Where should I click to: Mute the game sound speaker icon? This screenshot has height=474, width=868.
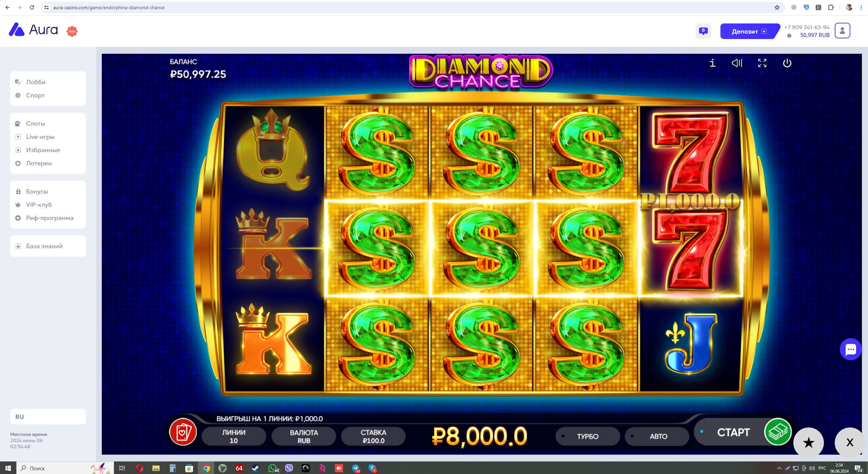click(x=737, y=63)
